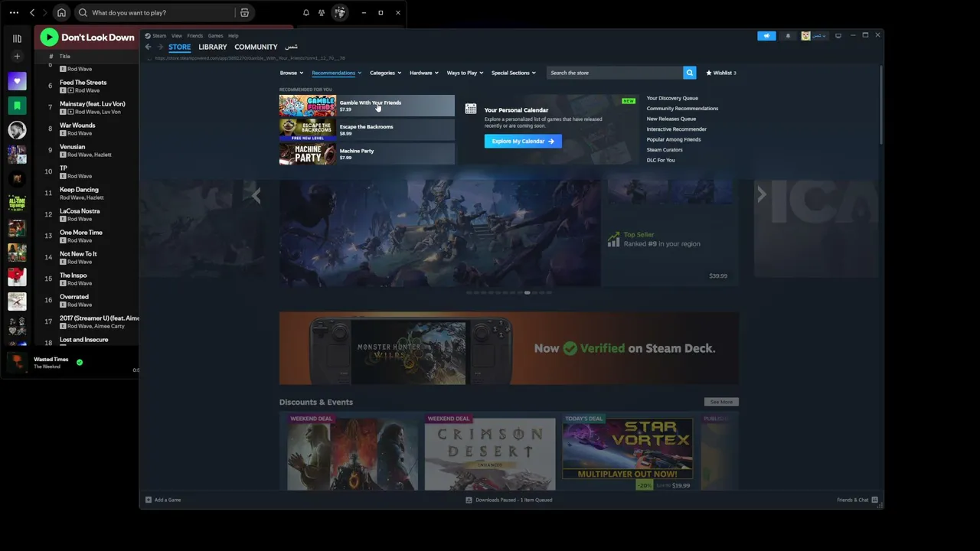Viewport: 980px width, 551px height.
Task: Click See More under Discounts & Events
Action: [x=721, y=402]
